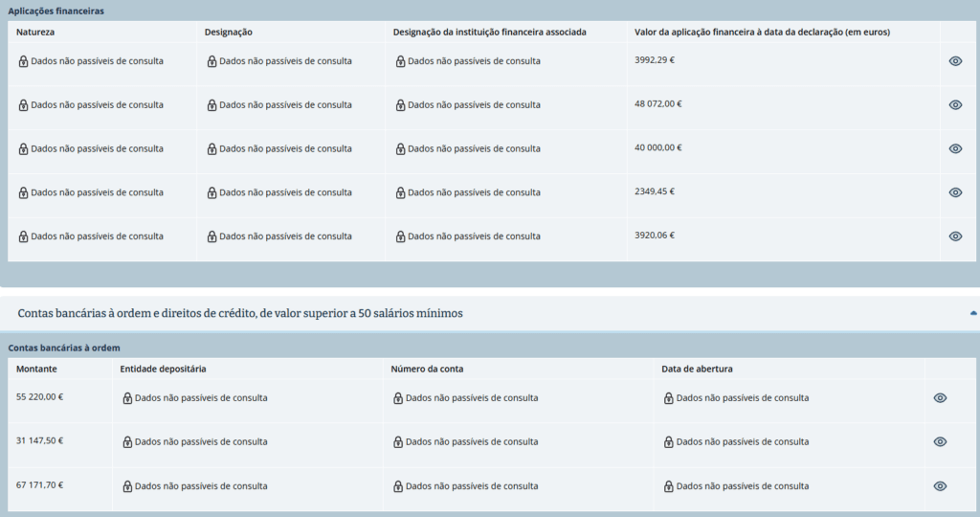
Task: Click the Data de abertura header
Action: coord(697,369)
